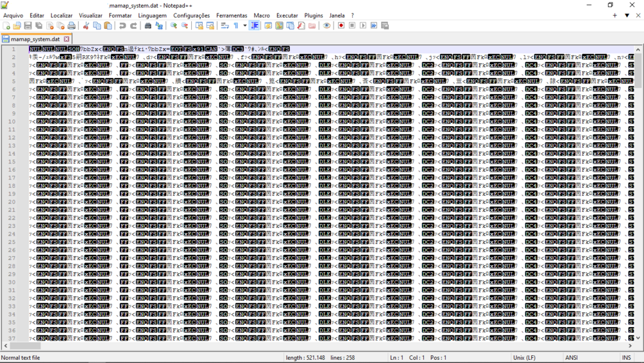644x363 pixels.
Task: Select the mamap_system.dat tab
Action: pyautogui.click(x=35, y=39)
